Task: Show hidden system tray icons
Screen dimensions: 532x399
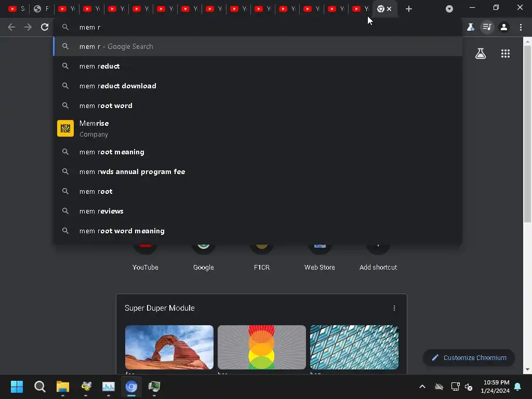Action: (x=422, y=387)
